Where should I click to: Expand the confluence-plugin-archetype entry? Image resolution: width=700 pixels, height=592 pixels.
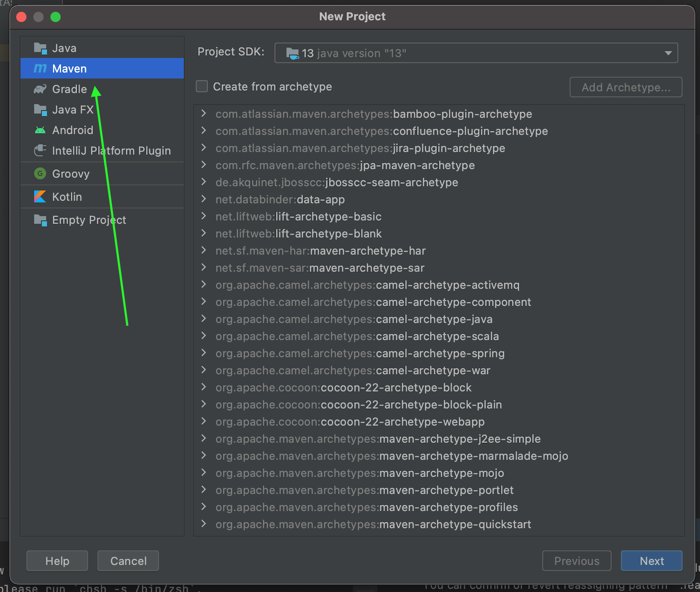coord(204,131)
